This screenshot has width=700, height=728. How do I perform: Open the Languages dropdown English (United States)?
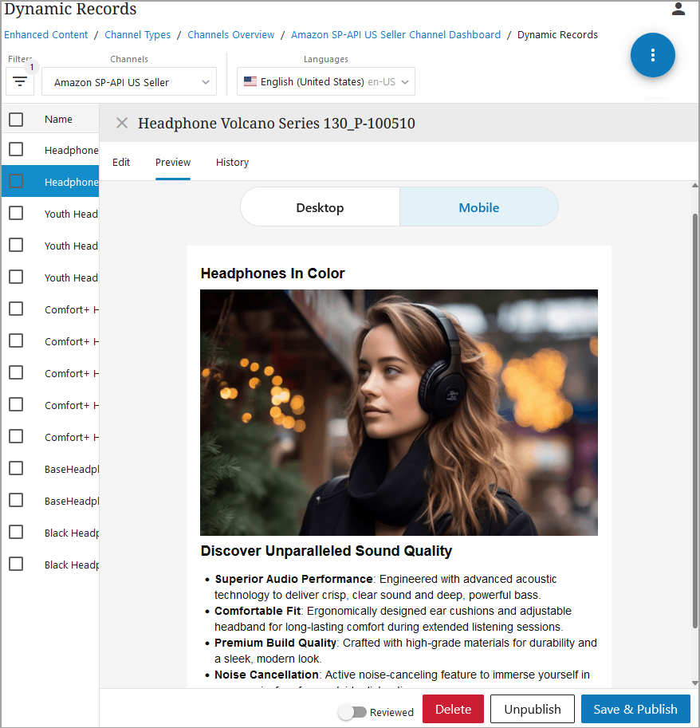[x=325, y=82]
